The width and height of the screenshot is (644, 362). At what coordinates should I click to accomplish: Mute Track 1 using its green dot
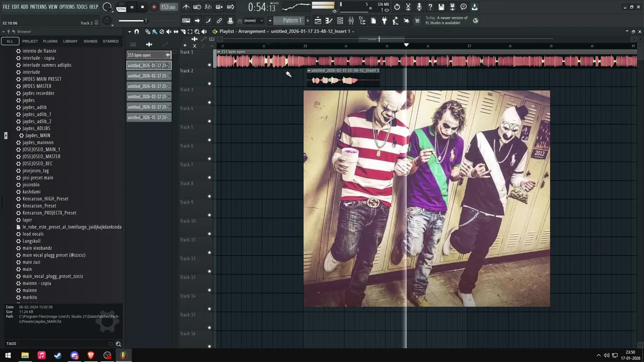click(209, 65)
